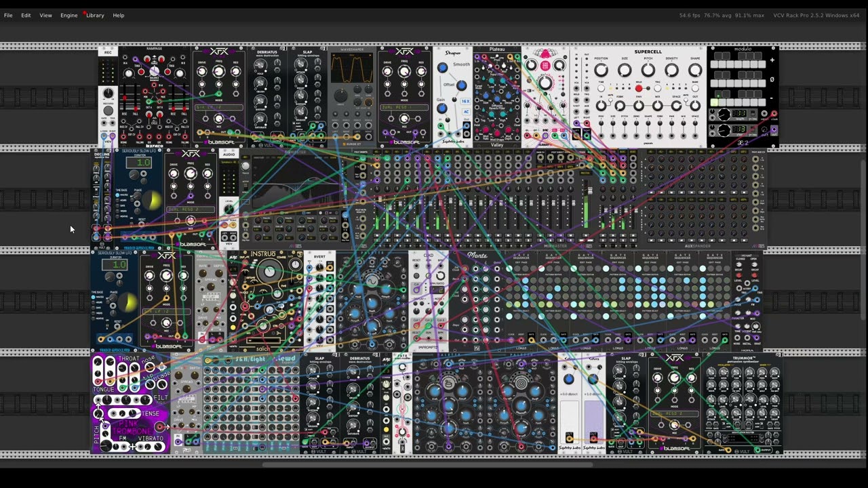The height and width of the screenshot is (488, 868).
Task: Click FREQ knob on XFX beside AUDIO module
Action: pos(191,174)
